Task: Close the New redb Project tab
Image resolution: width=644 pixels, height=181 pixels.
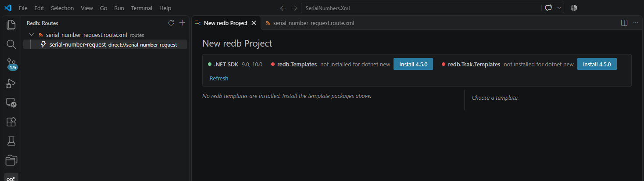Action: coord(254,23)
